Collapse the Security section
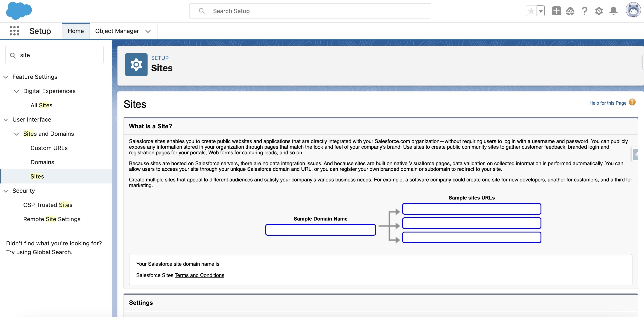The image size is (644, 317). pyautogui.click(x=6, y=191)
